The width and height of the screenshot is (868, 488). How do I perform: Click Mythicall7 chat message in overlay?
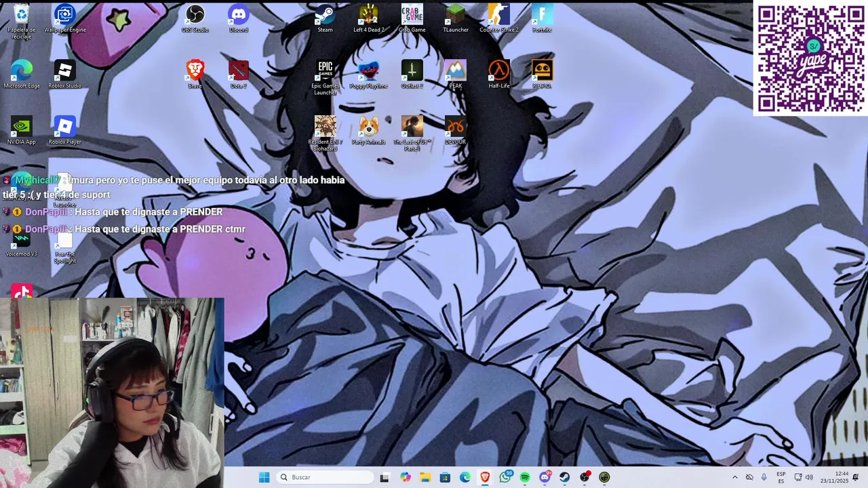click(174, 187)
